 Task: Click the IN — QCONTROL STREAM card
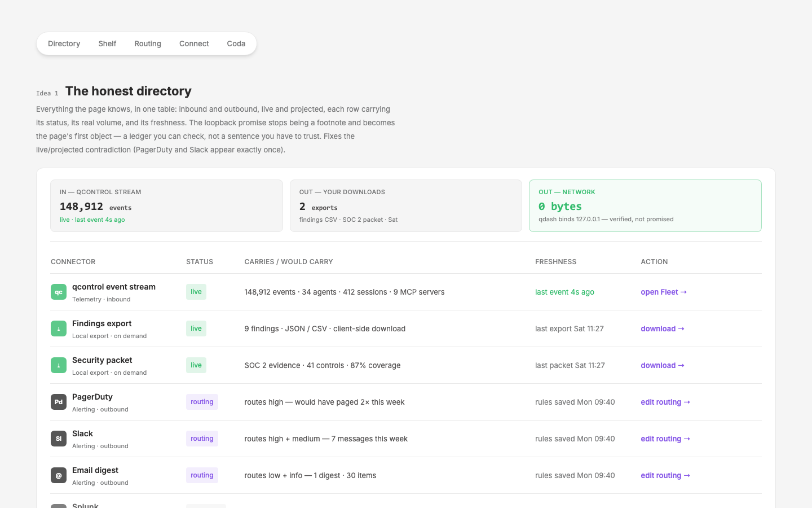click(166, 205)
